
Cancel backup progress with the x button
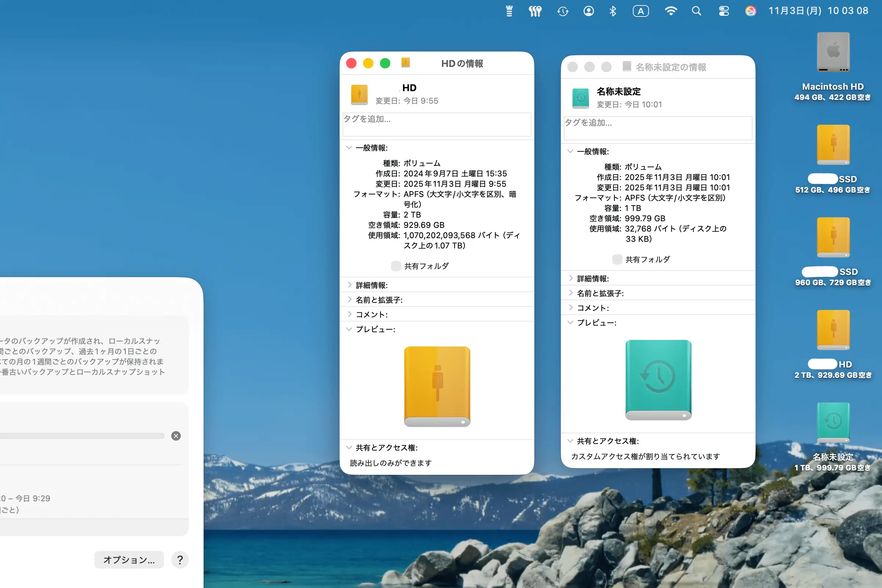click(176, 436)
